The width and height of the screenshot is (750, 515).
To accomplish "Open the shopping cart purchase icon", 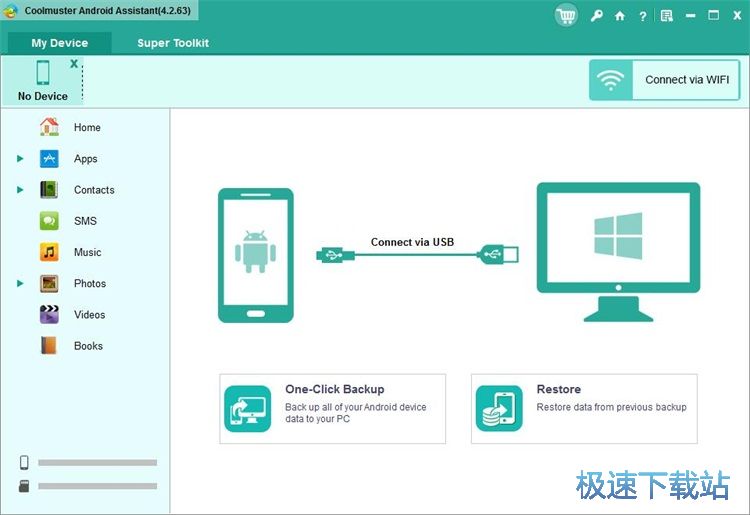I will [566, 16].
